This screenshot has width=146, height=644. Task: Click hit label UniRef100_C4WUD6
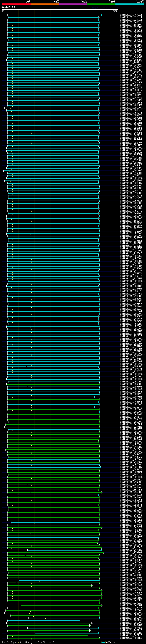(x=131, y=437)
